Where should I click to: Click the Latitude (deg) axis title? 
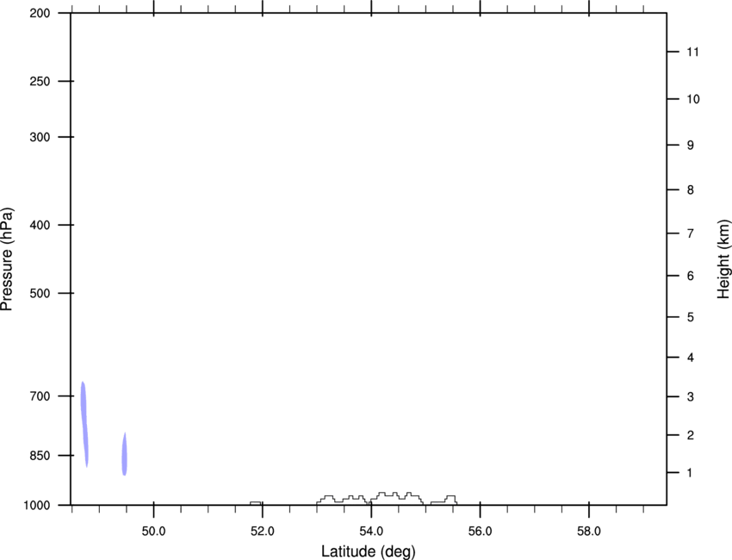pyautogui.click(x=368, y=551)
